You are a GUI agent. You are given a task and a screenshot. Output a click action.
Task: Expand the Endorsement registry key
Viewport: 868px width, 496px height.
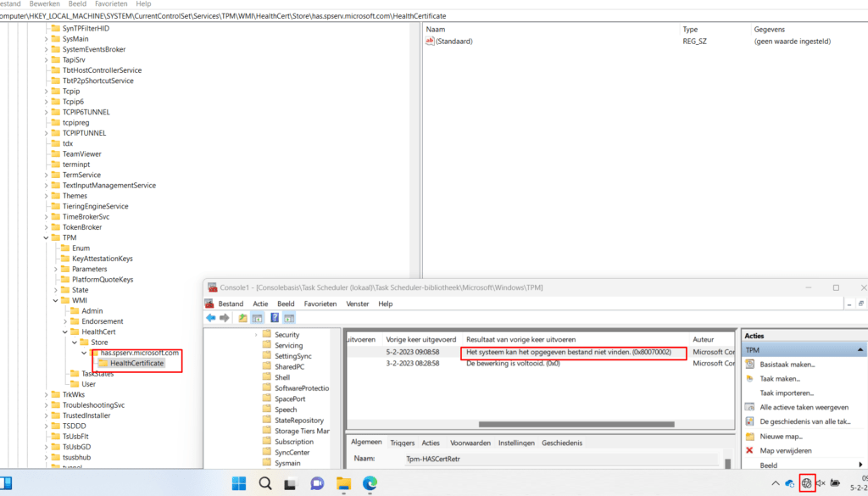[x=65, y=321]
